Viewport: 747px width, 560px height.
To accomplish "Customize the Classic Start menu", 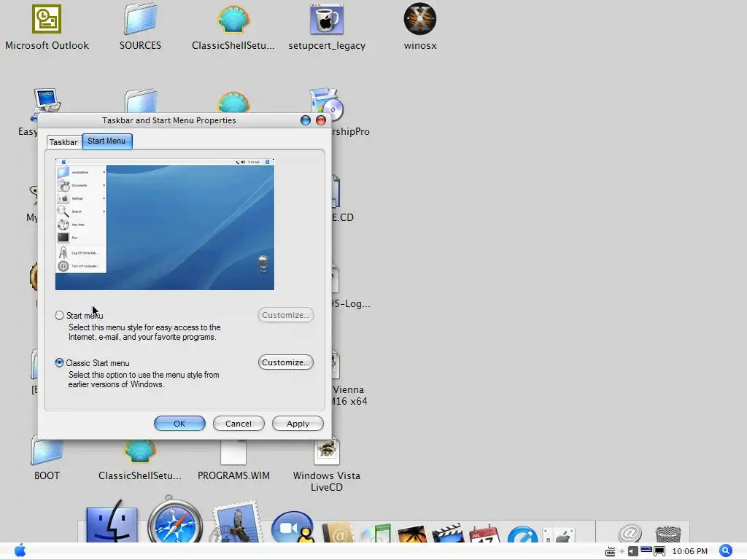I will 286,362.
